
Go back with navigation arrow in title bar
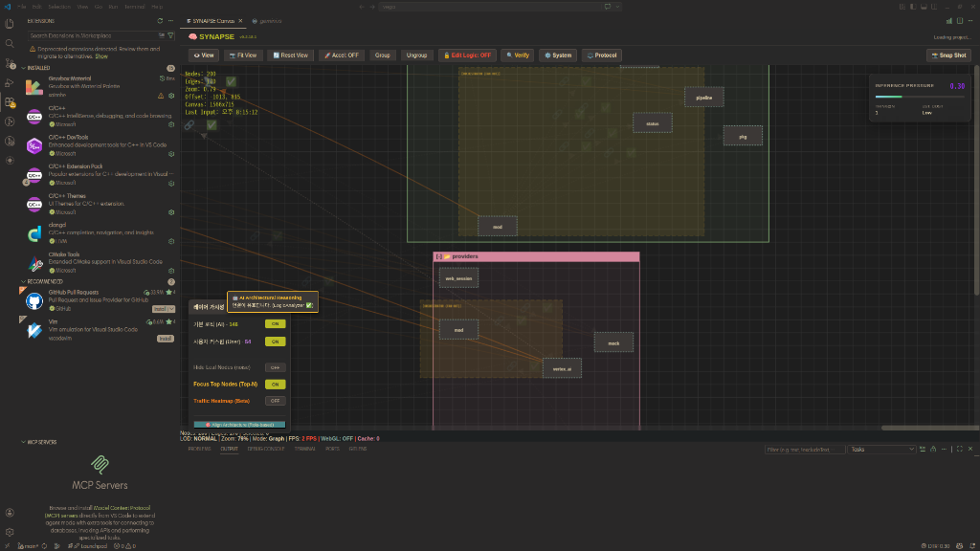(x=361, y=7)
